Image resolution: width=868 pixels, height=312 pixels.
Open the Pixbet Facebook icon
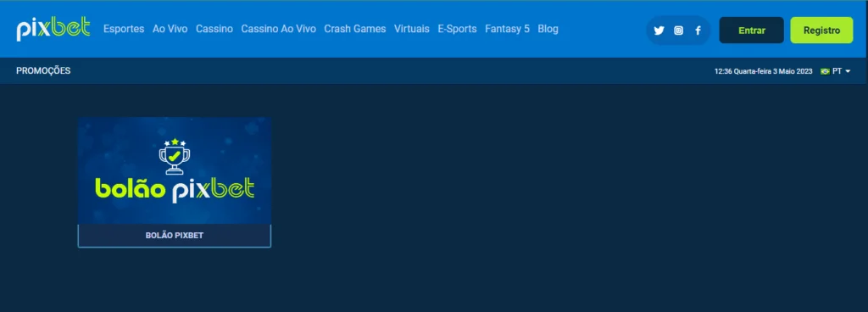[698, 31]
